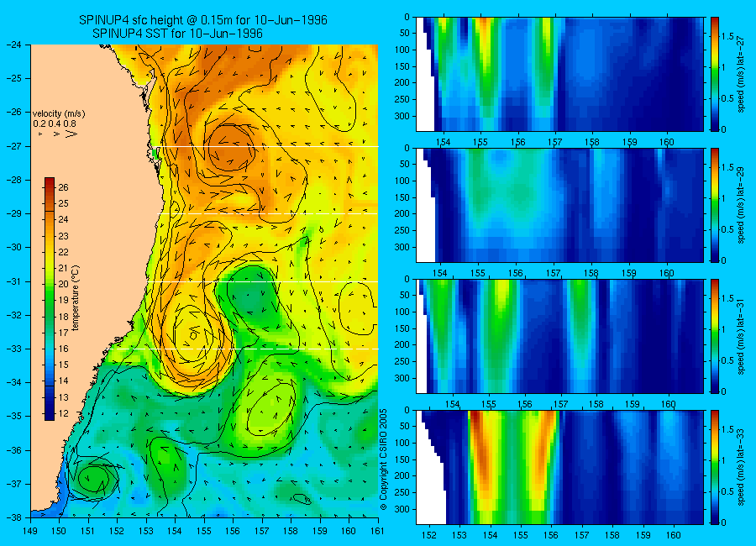Click the "speed (m/s) lat=-33" color bar label
Viewport: 756px width, 546px height.
pyautogui.click(x=741, y=467)
